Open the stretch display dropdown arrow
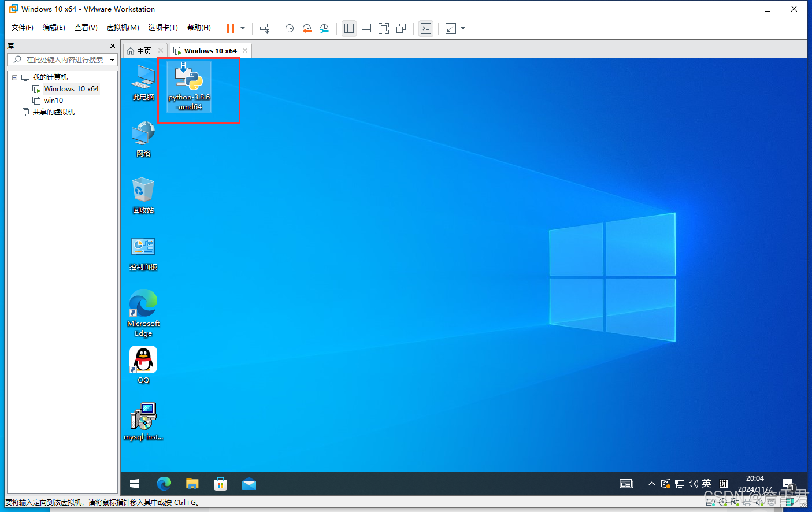This screenshot has width=812, height=512. point(463,28)
